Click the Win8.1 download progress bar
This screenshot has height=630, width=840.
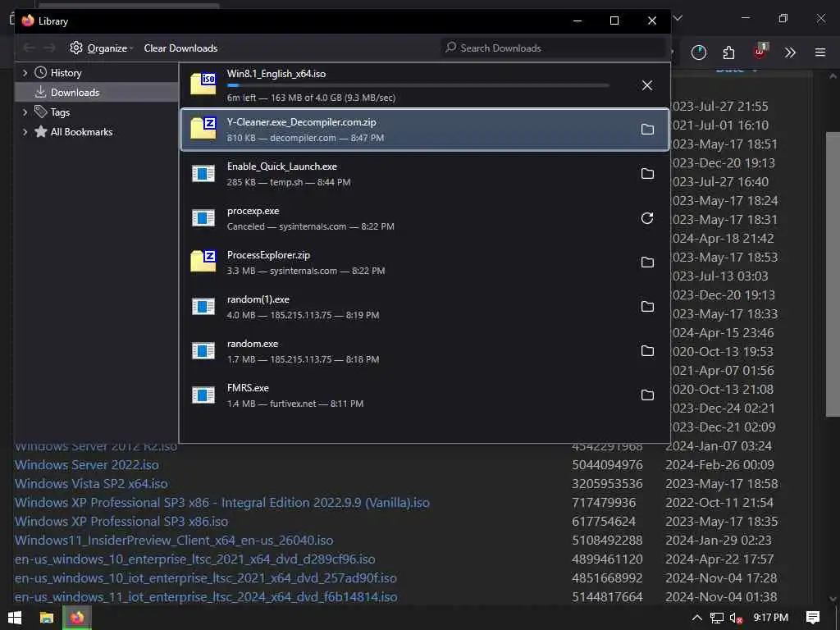(x=418, y=85)
